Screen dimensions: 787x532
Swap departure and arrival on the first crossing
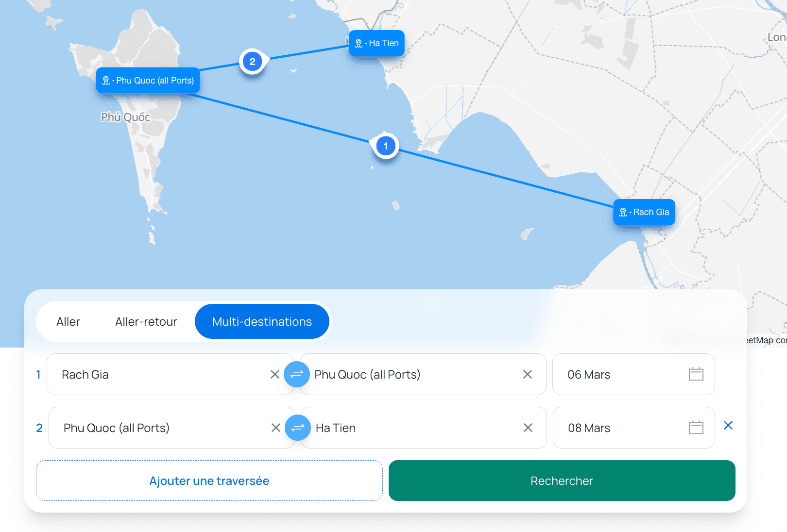[x=297, y=374]
